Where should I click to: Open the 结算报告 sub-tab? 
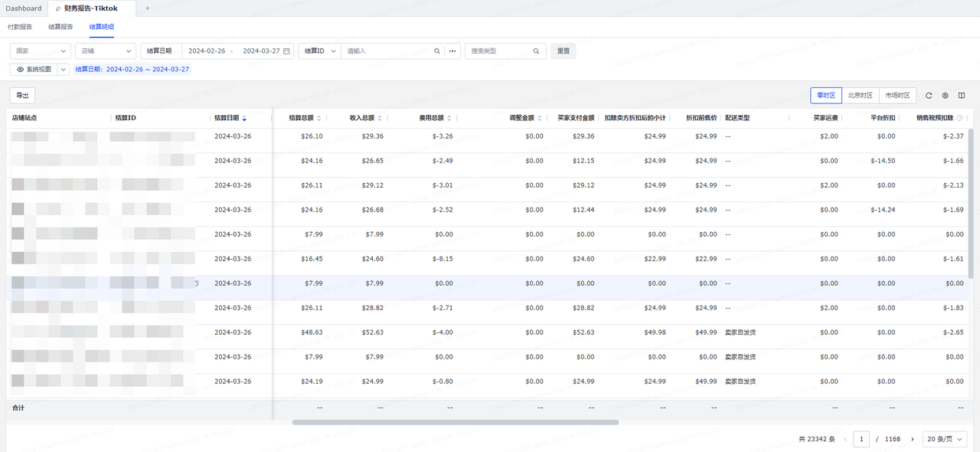[x=60, y=27]
